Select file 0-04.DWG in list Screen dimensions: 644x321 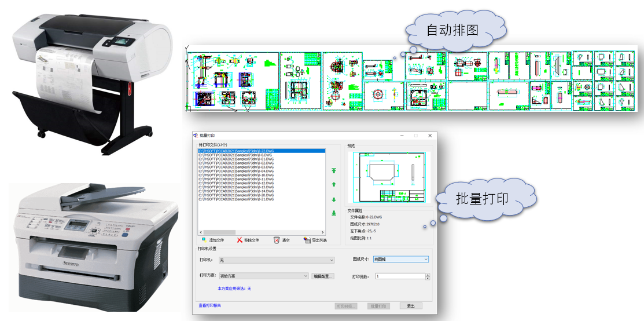262,171
